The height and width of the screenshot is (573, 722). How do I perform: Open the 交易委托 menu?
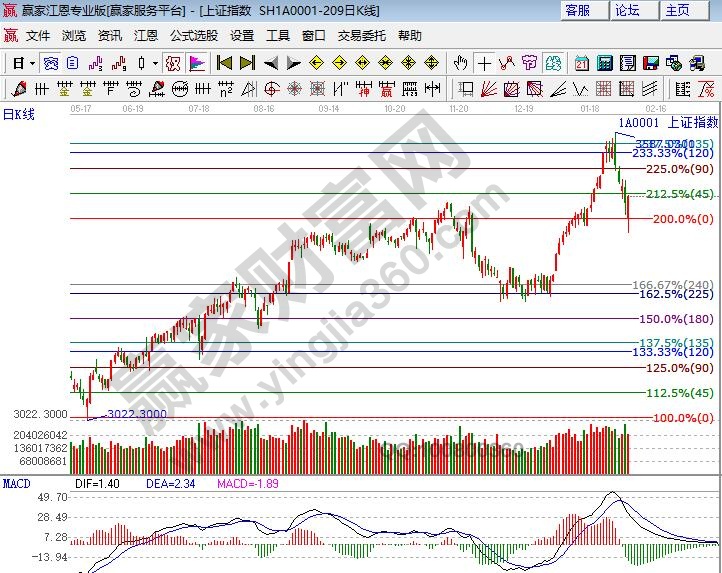[x=361, y=35]
